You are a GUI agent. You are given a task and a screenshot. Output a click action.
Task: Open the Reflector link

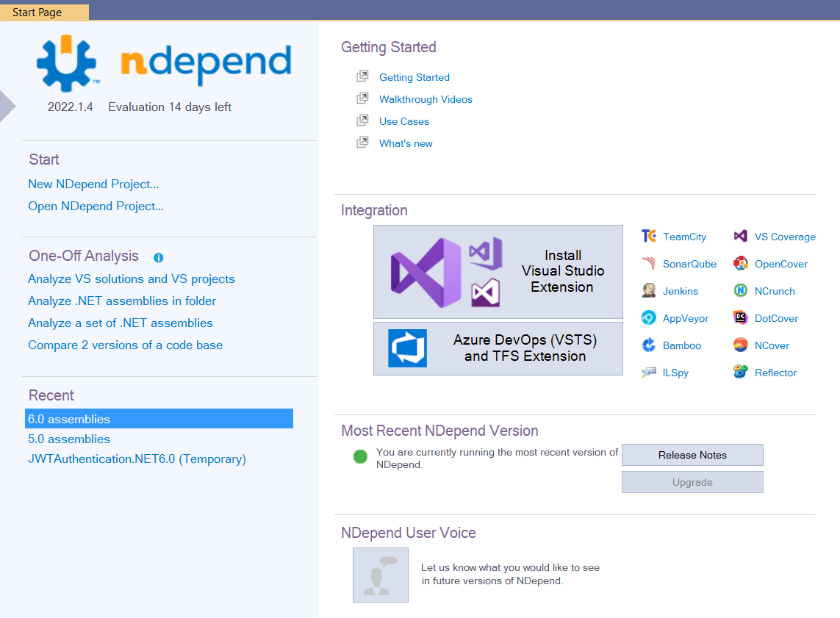click(775, 373)
